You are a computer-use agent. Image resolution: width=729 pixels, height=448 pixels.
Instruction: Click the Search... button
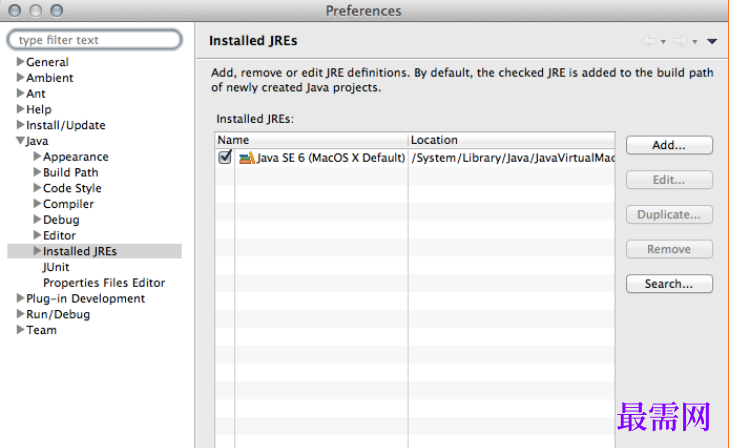[x=669, y=283]
